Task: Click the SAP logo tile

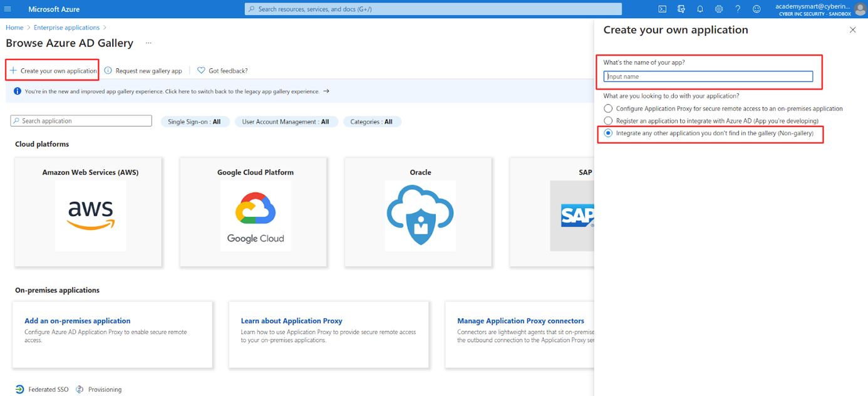Action: coord(572,216)
